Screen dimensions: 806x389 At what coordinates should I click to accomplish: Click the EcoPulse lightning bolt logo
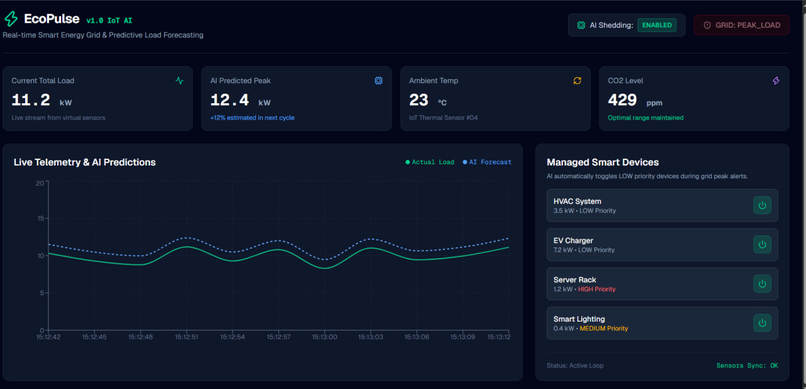[x=10, y=19]
